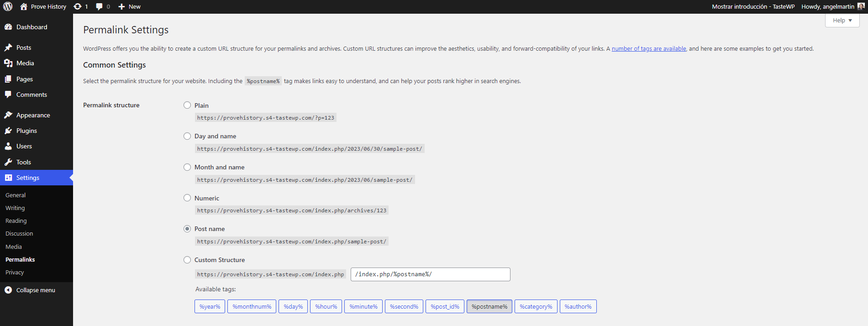Click the plus icon next to New

point(121,6)
